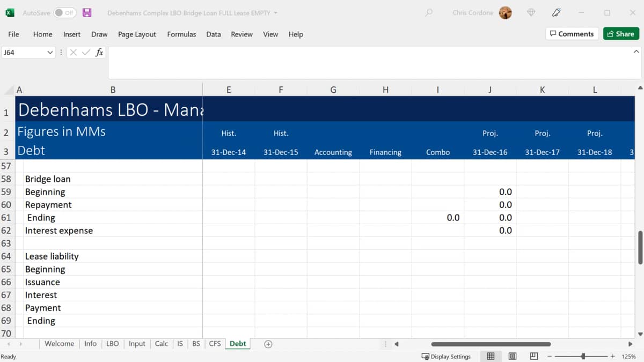Select the 'Issuance' cell in row 66
644x362 pixels.
click(x=42, y=282)
